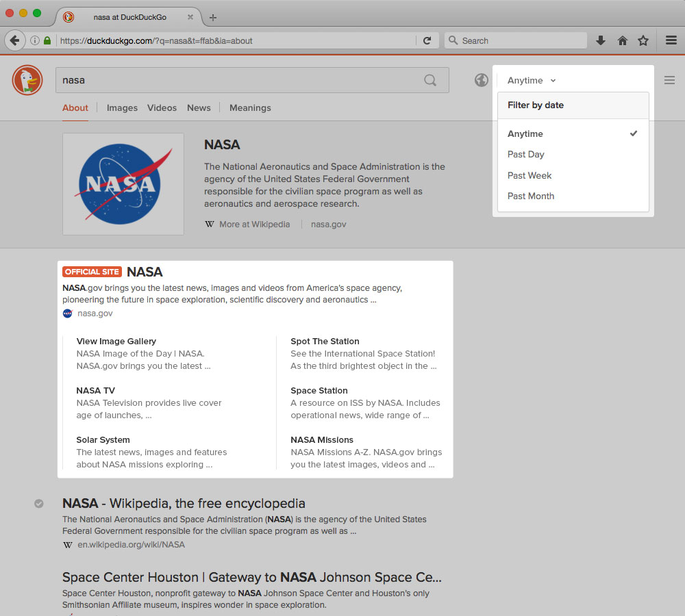
Task: Click the padlock icon in the address bar
Action: [x=46, y=40]
